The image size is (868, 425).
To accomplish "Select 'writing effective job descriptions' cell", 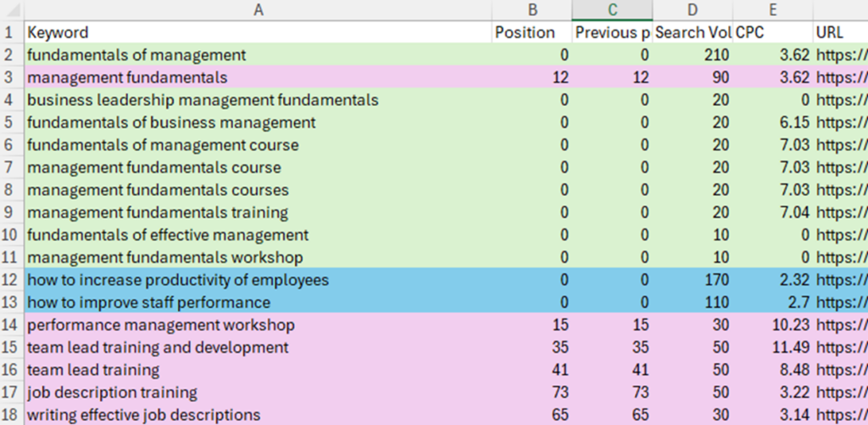I will pos(258,415).
